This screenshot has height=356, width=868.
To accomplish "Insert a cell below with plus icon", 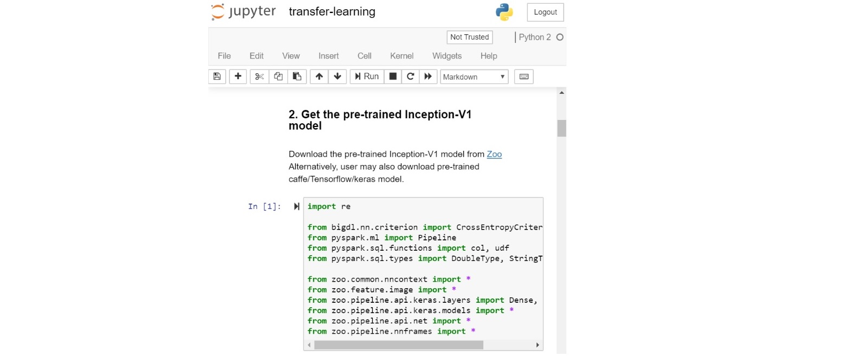I will tap(238, 77).
